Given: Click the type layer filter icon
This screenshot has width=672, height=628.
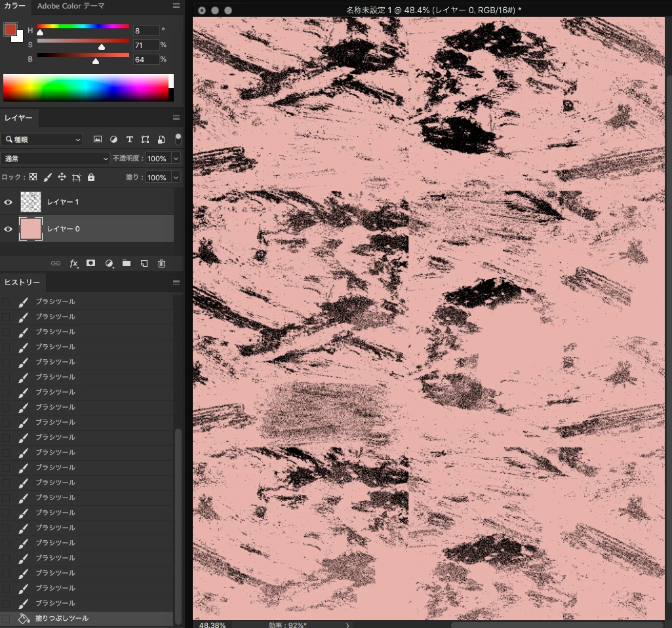Looking at the screenshot, I should [x=129, y=139].
